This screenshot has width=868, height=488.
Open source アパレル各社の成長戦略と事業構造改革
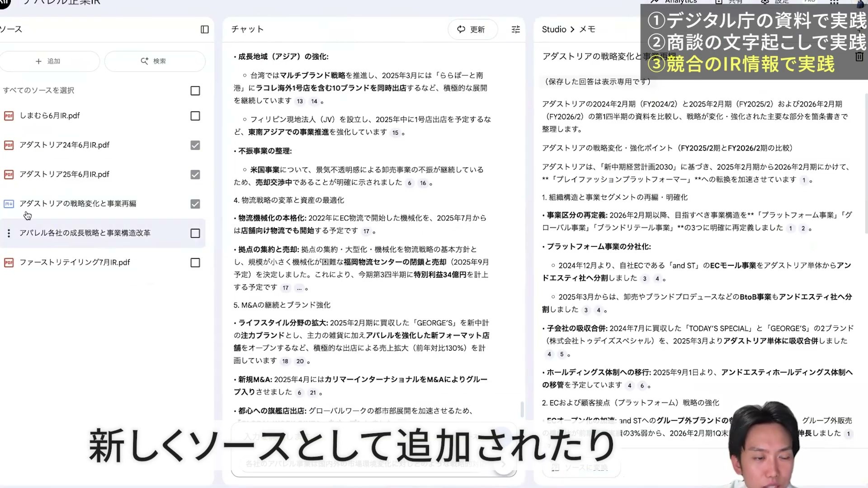85,233
